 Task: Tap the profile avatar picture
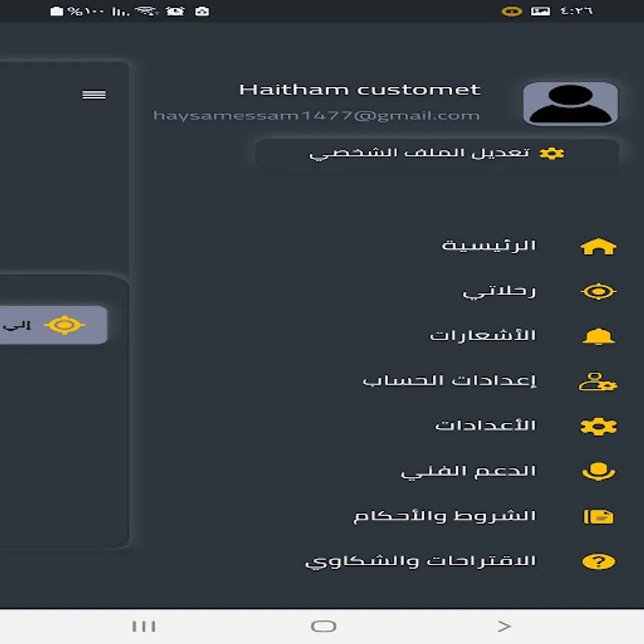point(570,104)
